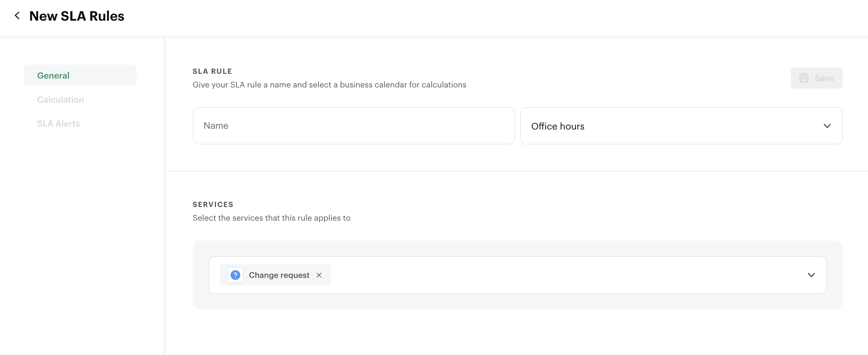
Task: Go to the SLA Alerts section
Action: coord(58,124)
